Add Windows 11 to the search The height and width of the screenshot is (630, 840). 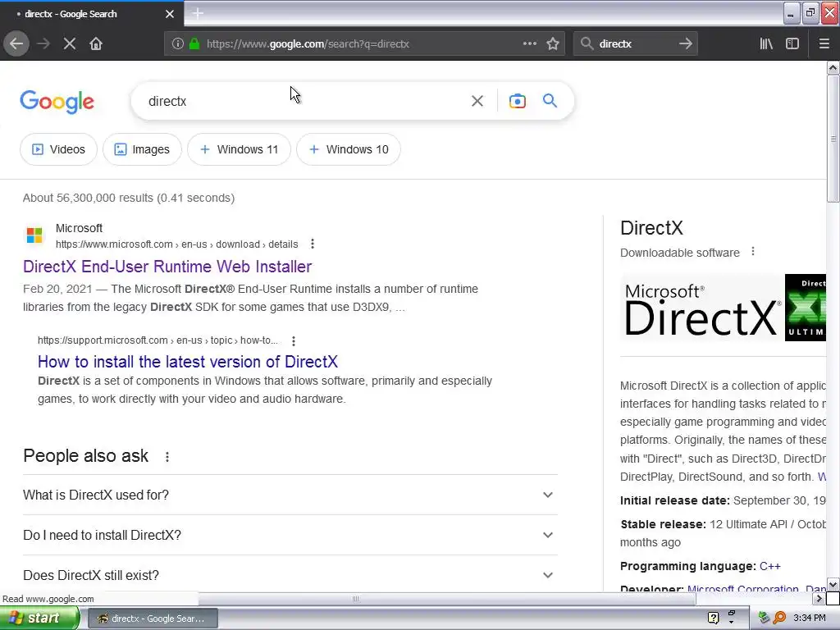[x=239, y=149]
